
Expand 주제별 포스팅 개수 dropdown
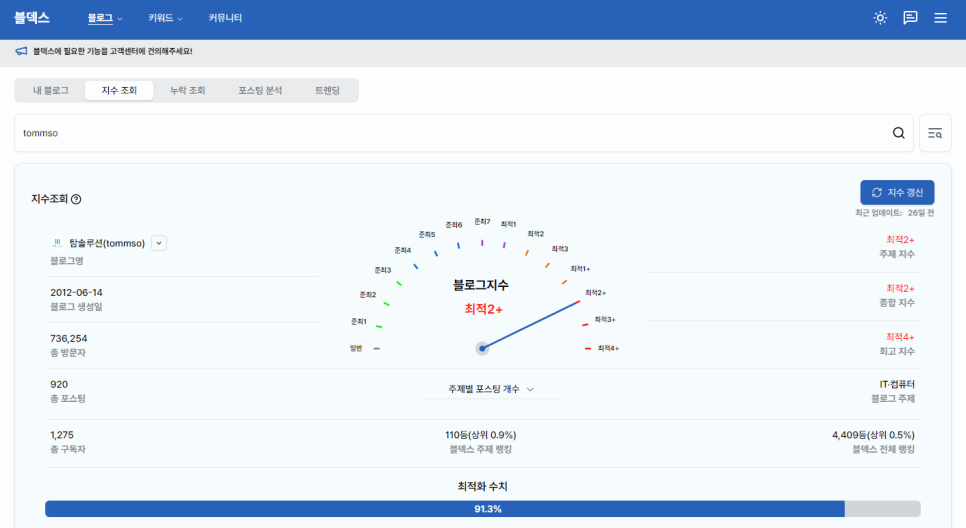coord(491,389)
